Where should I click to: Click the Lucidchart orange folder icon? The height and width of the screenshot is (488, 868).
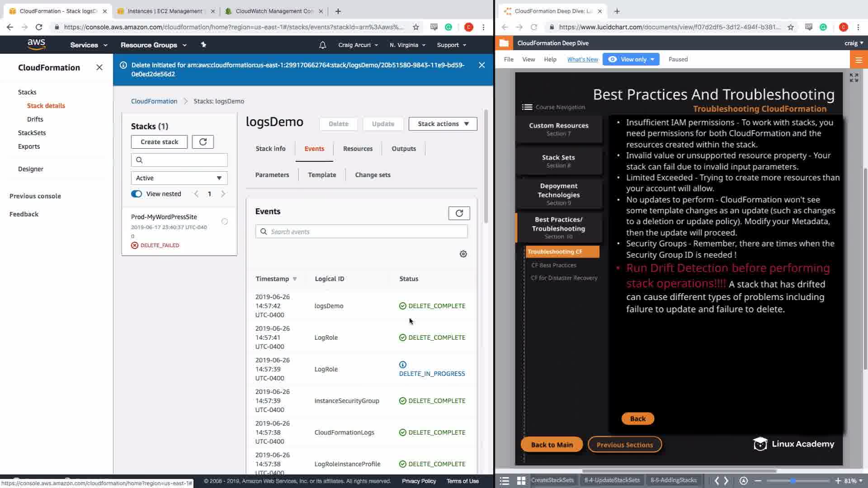504,43
